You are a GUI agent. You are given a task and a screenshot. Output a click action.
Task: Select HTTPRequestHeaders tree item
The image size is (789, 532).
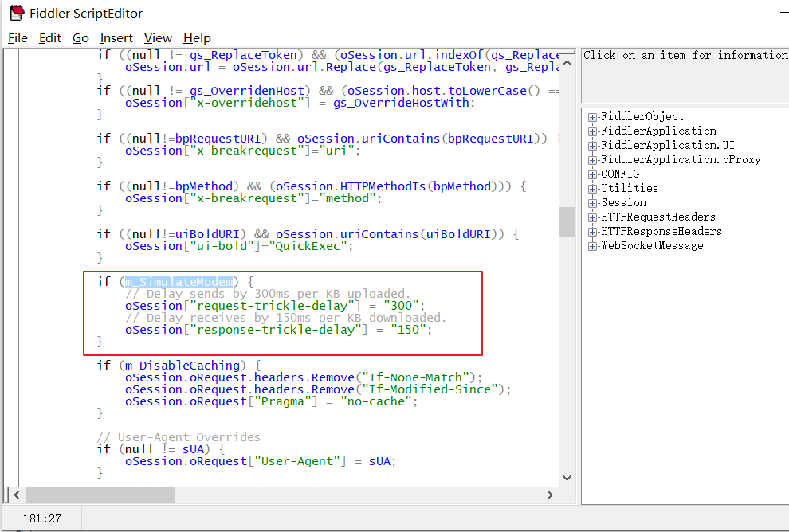(x=658, y=217)
